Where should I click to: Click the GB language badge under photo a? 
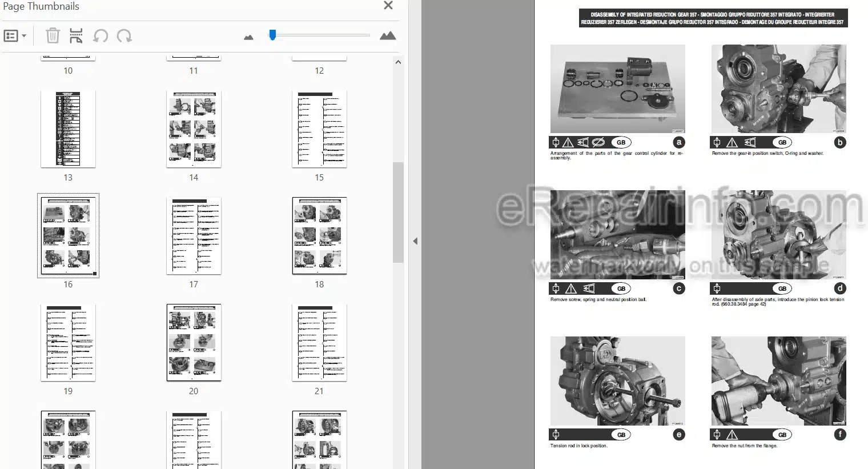[x=621, y=142]
